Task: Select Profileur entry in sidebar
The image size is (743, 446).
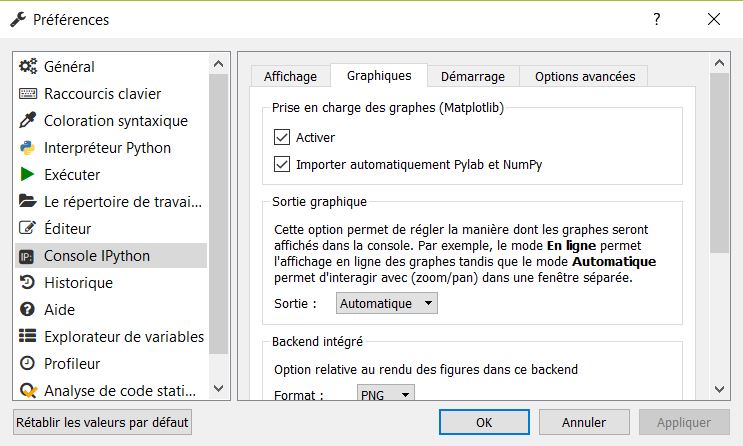Action: [x=111, y=364]
